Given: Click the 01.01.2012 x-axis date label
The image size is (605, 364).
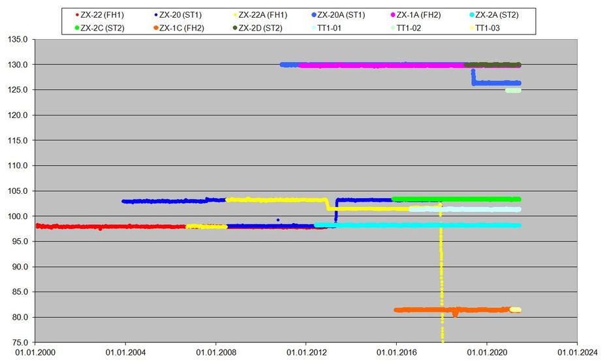Looking at the screenshot, I should coord(306,353).
